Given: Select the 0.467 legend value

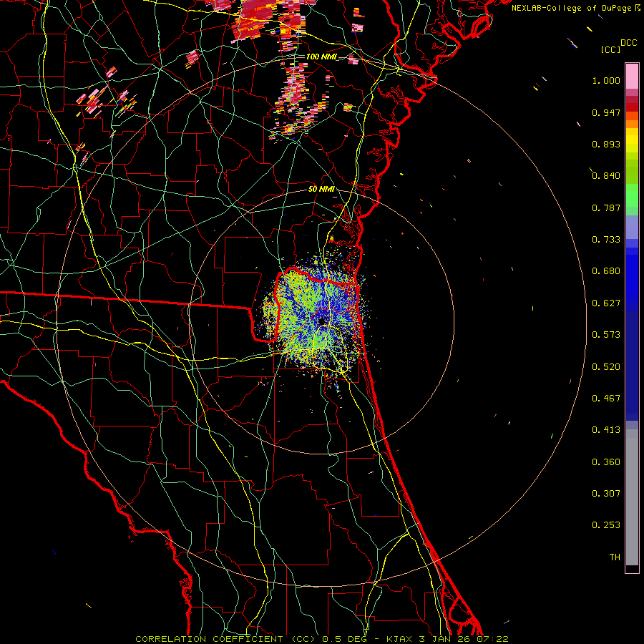Looking at the screenshot, I should tap(606, 399).
